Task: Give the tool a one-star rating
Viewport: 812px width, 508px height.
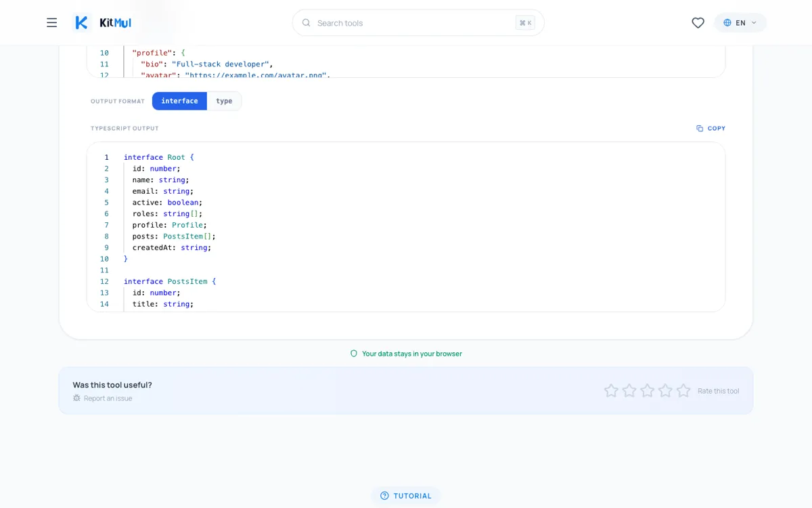Action: (611, 390)
